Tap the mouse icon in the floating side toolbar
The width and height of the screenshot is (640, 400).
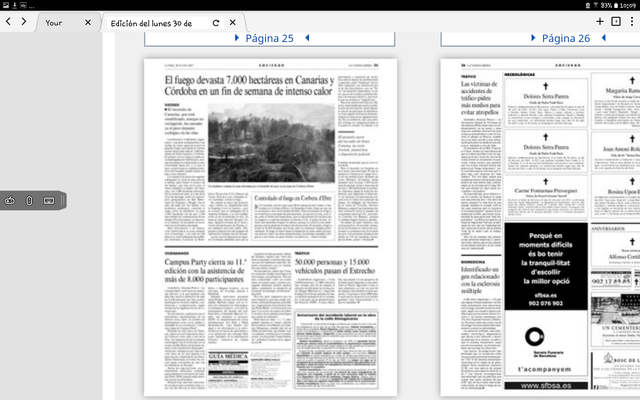(x=29, y=200)
